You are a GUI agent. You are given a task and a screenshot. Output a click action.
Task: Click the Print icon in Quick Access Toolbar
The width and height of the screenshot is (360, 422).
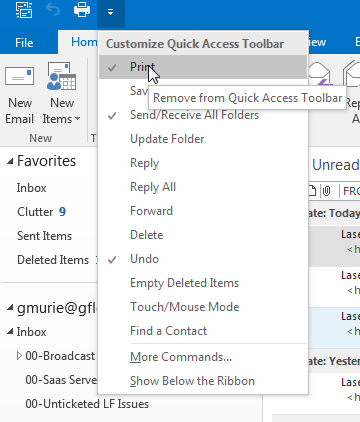click(82, 10)
